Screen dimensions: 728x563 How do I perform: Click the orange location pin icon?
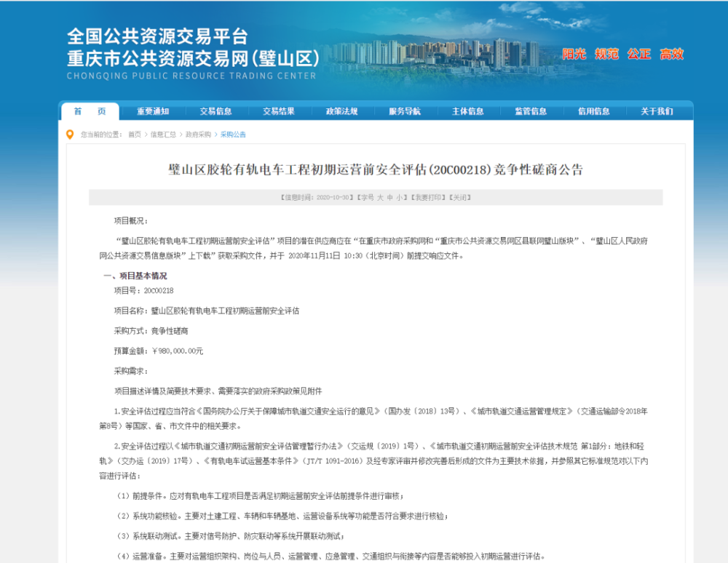point(70,135)
